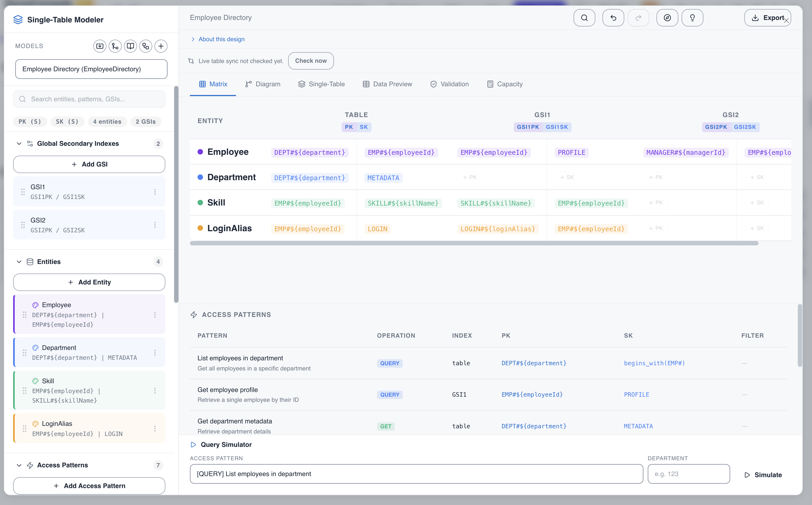812x505 pixels.
Task: Click the matrix horizontal scrollbar
Action: (x=474, y=243)
